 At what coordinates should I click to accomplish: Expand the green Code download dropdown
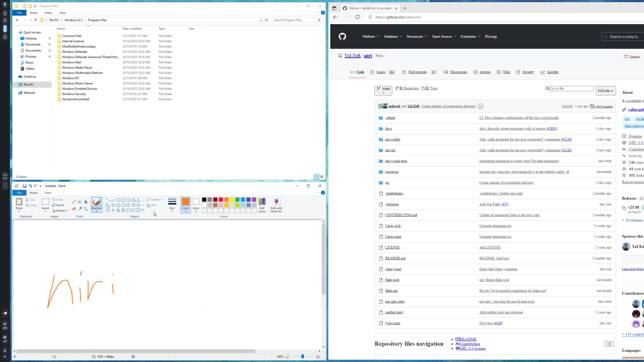point(605,91)
